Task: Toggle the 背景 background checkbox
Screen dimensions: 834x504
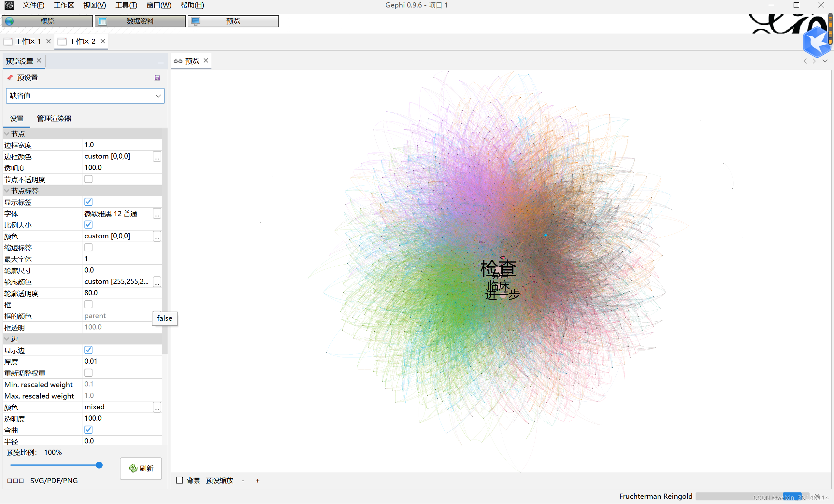Action: pyautogui.click(x=180, y=480)
